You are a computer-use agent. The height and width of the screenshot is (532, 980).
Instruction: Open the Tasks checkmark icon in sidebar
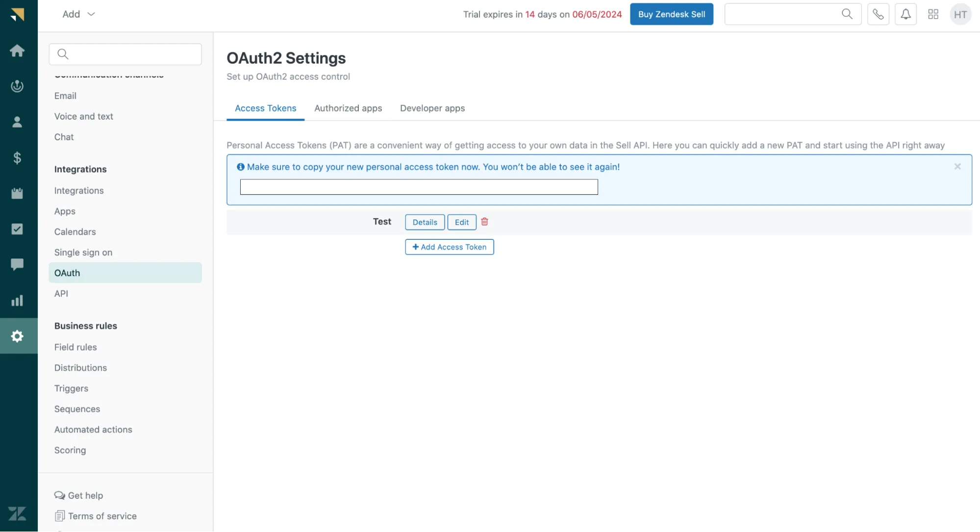pyautogui.click(x=17, y=229)
